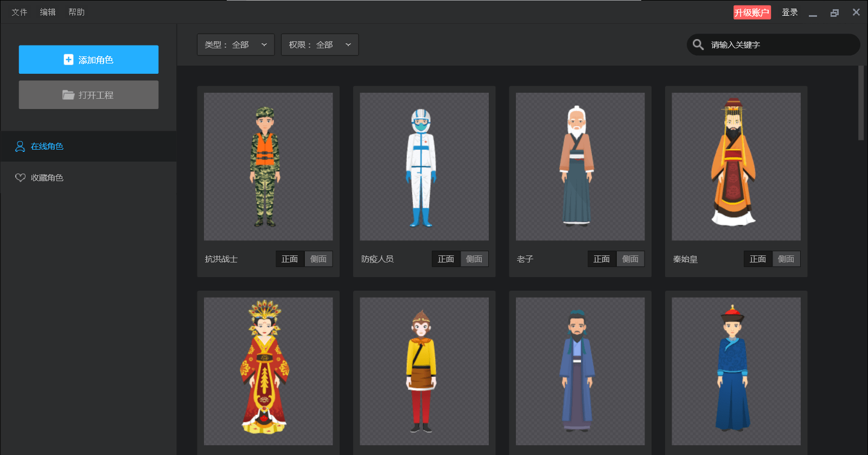Select 侧面 view for 老子
The height and width of the screenshot is (455, 868).
point(630,259)
